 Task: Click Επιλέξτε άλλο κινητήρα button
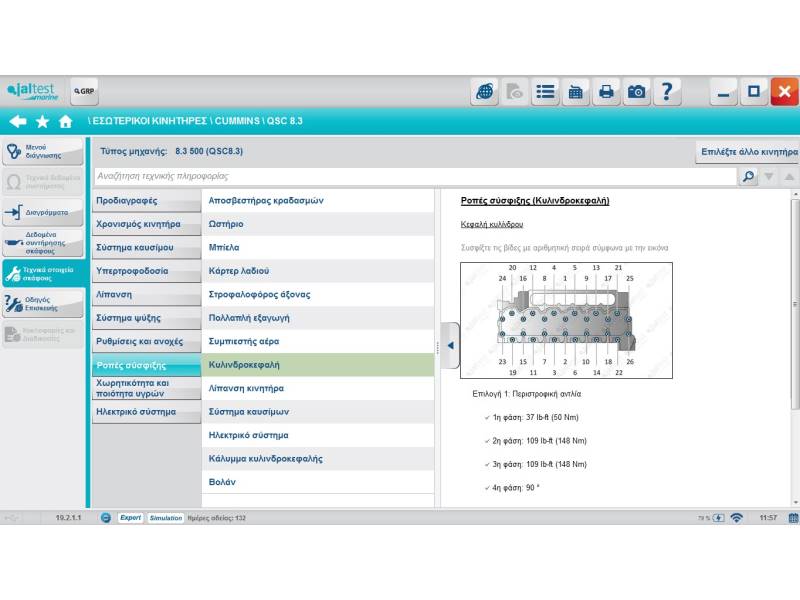point(748,153)
